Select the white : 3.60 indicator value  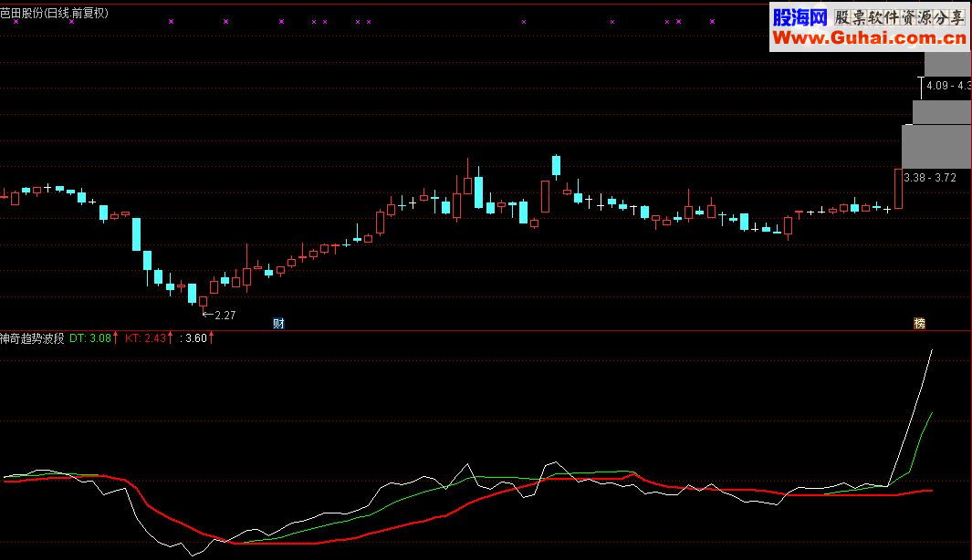(193, 338)
